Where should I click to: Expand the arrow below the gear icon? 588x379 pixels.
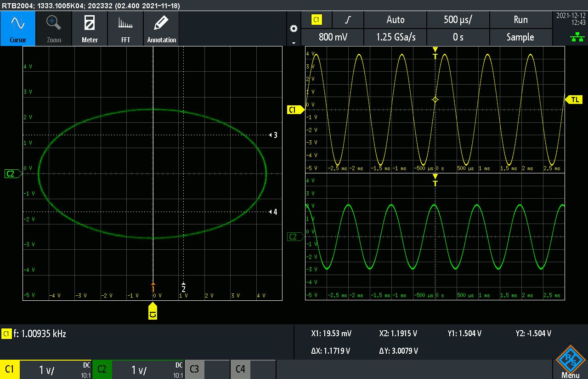pyautogui.click(x=294, y=42)
